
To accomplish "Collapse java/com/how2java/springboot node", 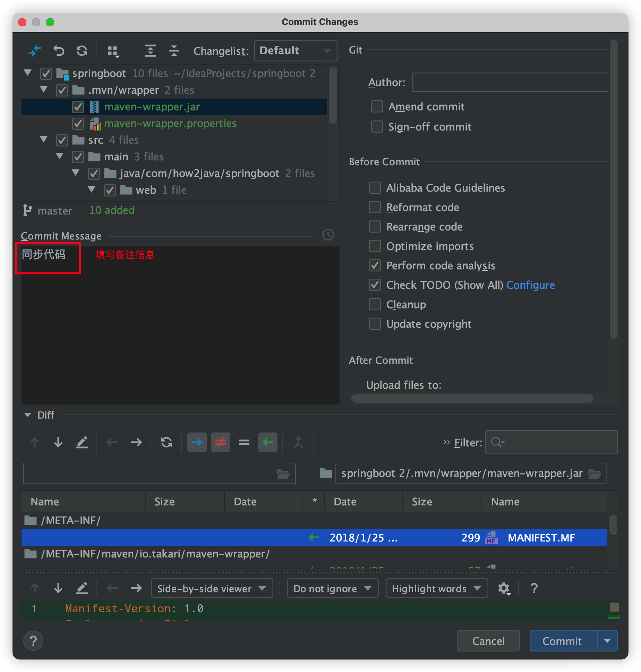I will click(x=76, y=173).
